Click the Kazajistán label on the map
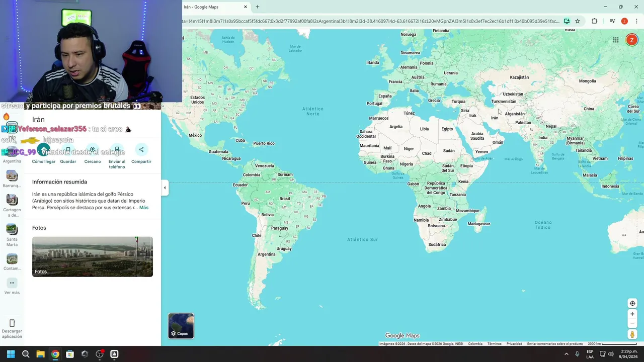This screenshot has height=362, width=644. [x=519, y=77]
